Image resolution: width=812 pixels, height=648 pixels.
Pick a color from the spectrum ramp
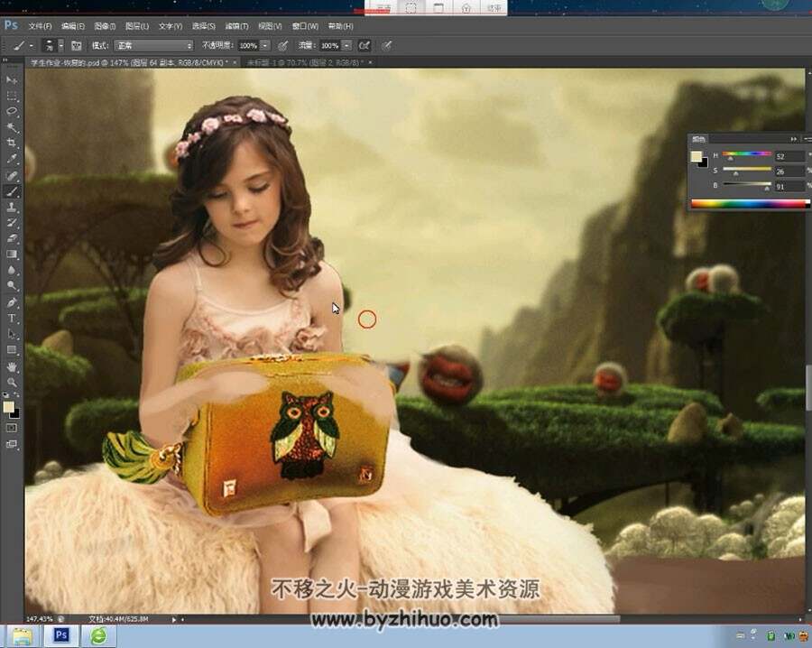click(x=750, y=204)
